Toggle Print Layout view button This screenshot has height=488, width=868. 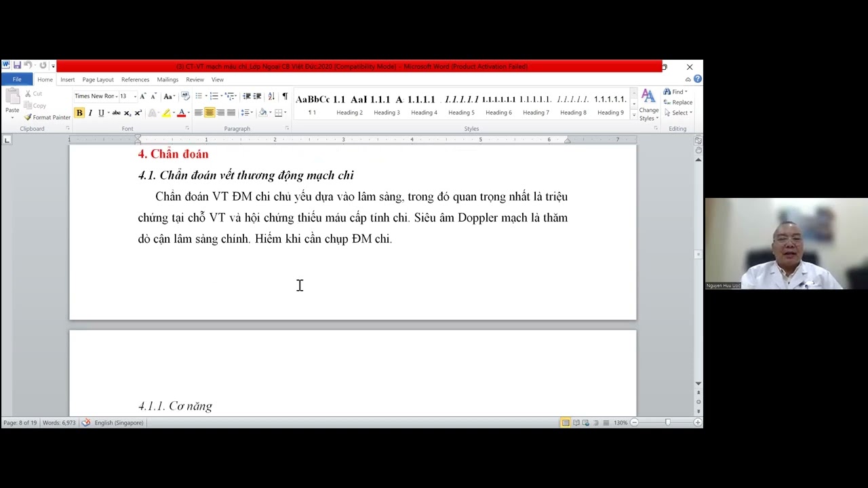click(x=565, y=423)
